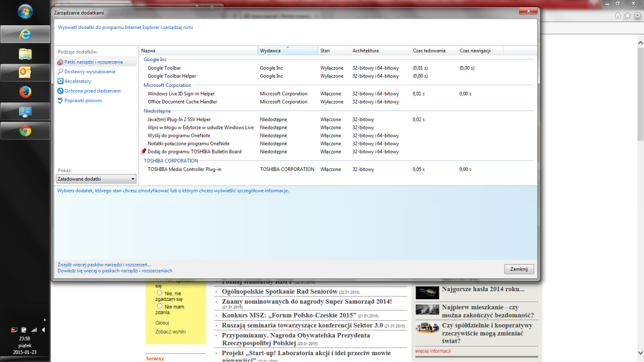
Task: Click the Poprawki pisowni ABC icon
Action: pos(60,100)
